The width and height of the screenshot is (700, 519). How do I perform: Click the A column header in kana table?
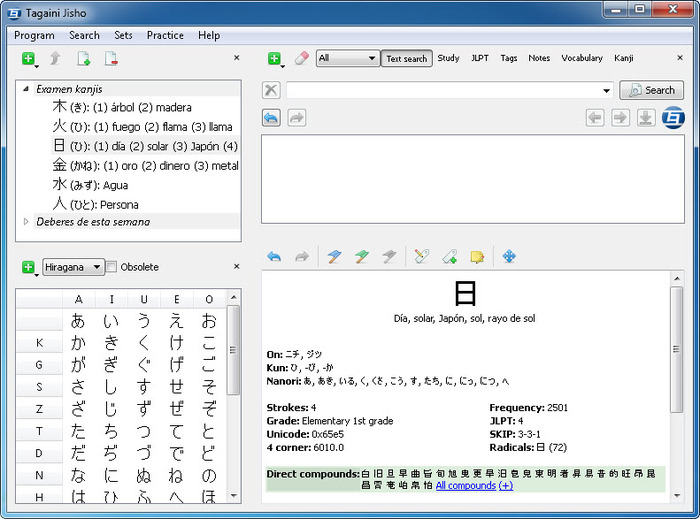pyautogui.click(x=79, y=299)
